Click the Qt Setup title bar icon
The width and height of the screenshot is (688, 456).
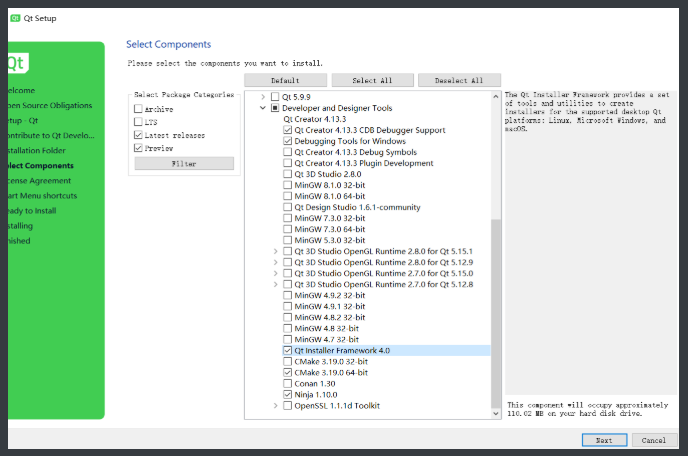tap(15, 18)
